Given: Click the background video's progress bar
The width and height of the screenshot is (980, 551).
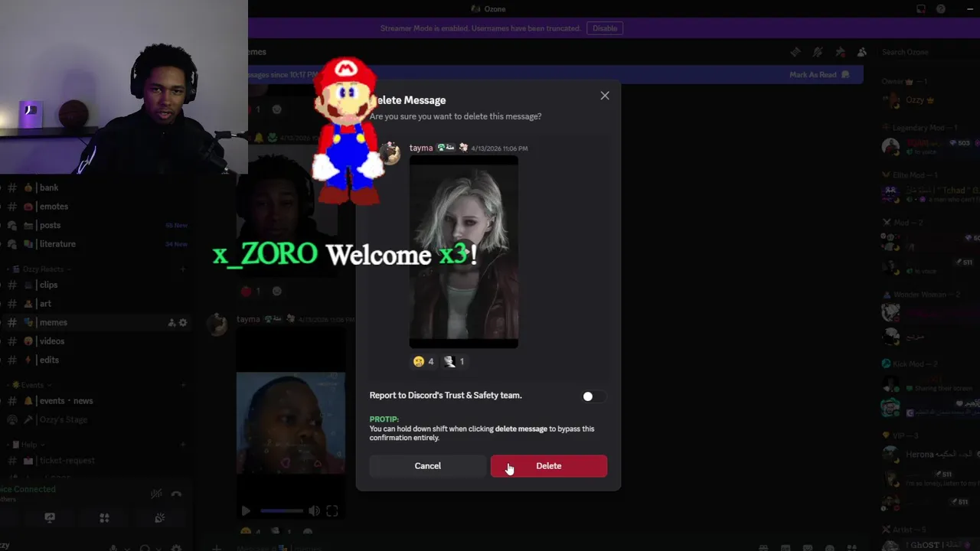Looking at the screenshot, I should (x=282, y=510).
